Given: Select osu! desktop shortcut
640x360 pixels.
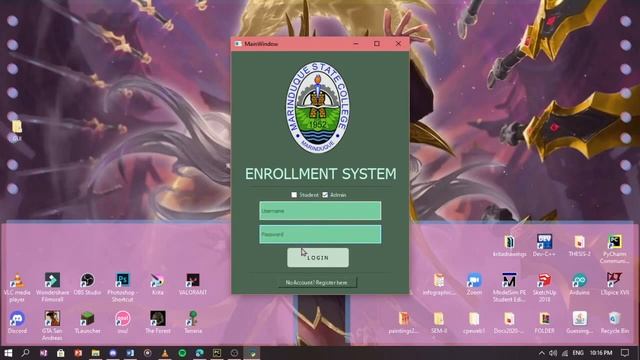Looking at the screenshot, I should tap(122, 322).
